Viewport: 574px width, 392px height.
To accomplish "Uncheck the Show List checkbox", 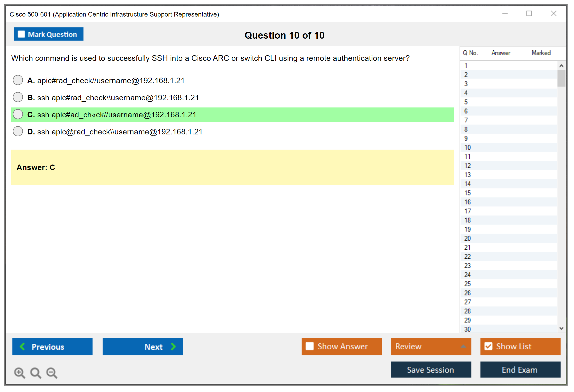I will coord(488,346).
